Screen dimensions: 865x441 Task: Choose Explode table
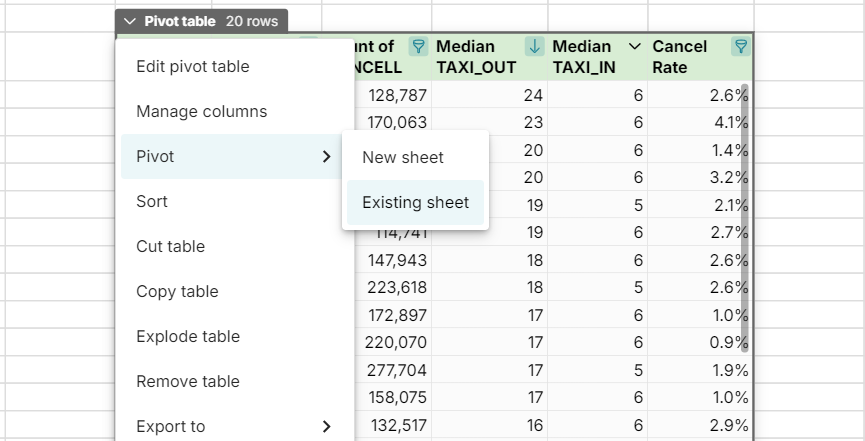click(x=188, y=337)
